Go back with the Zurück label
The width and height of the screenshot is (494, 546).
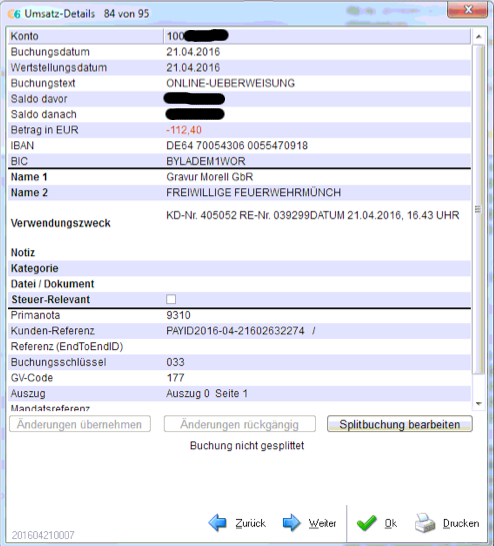[x=250, y=523]
